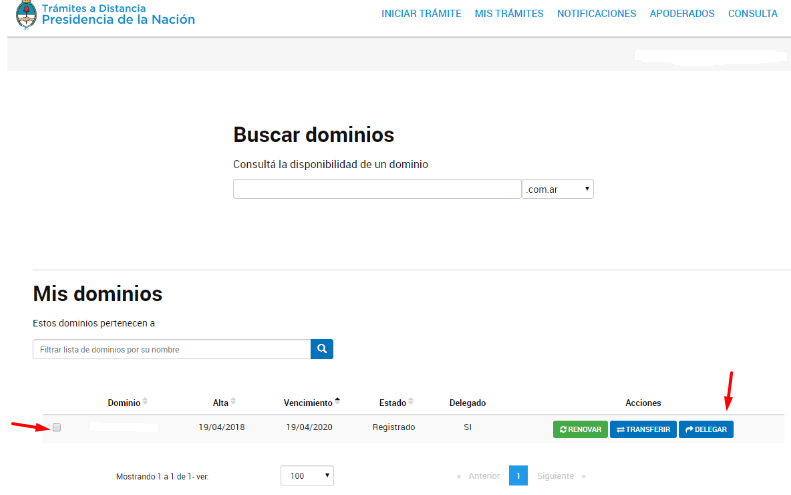Sort by Alta column arrows
The height and width of the screenshot is (495, 791).
click(233, 402)
